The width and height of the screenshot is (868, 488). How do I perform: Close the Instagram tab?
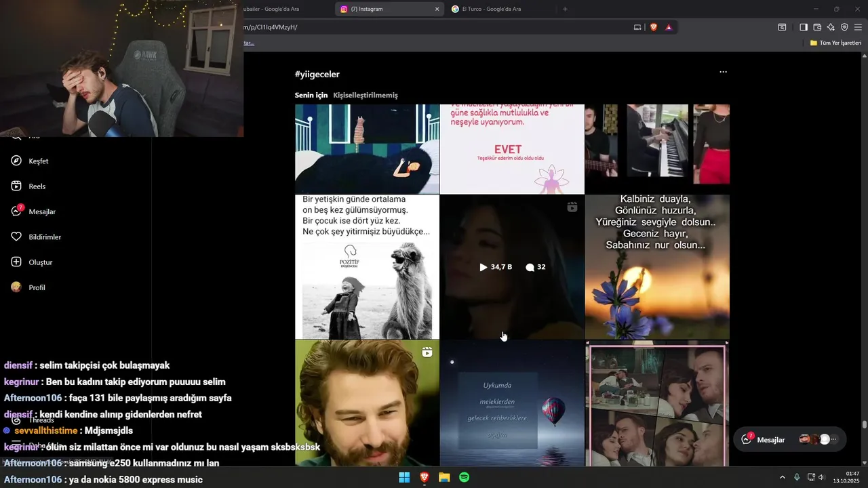pos(437,9)
